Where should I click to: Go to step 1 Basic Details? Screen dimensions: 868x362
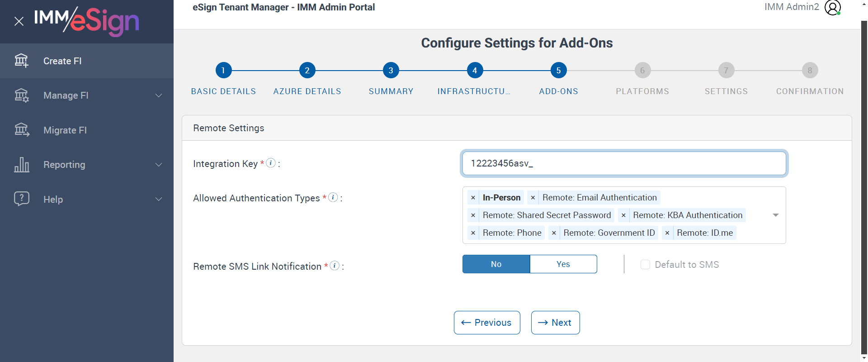(x=223, y=71)
